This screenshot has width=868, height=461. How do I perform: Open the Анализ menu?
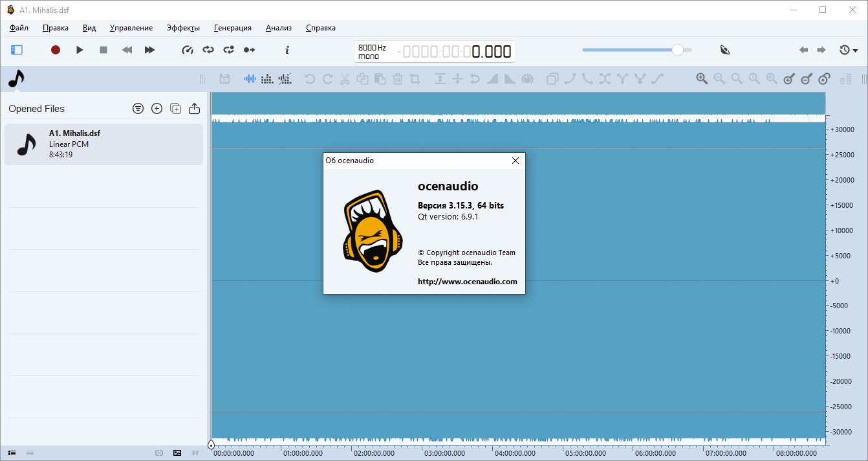279,28
